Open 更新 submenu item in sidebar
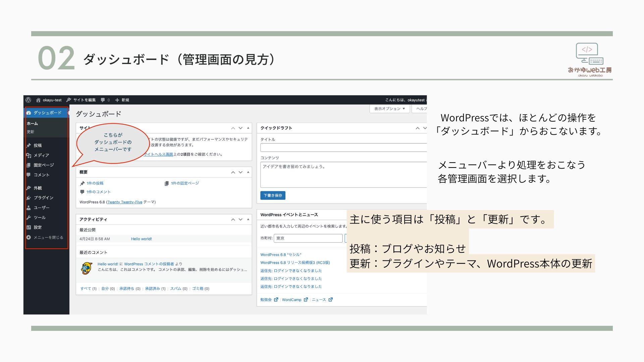 [31, 132]
